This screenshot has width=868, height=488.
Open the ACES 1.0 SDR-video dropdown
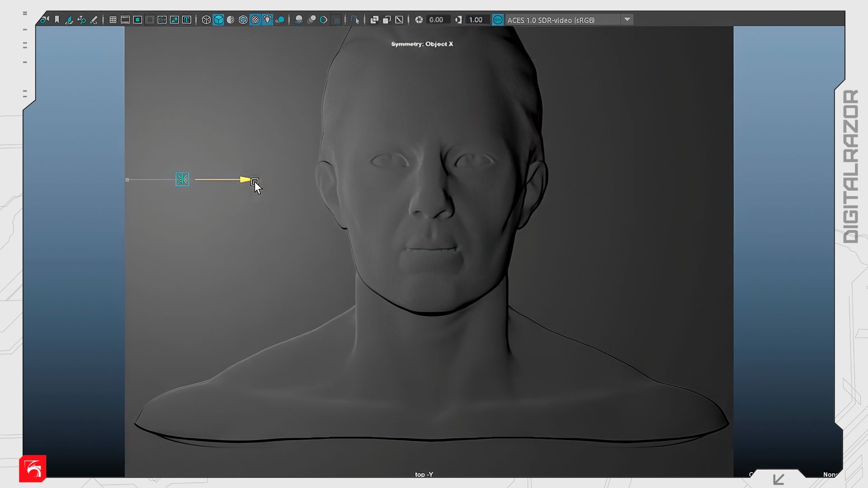click(x=562, y=20)
